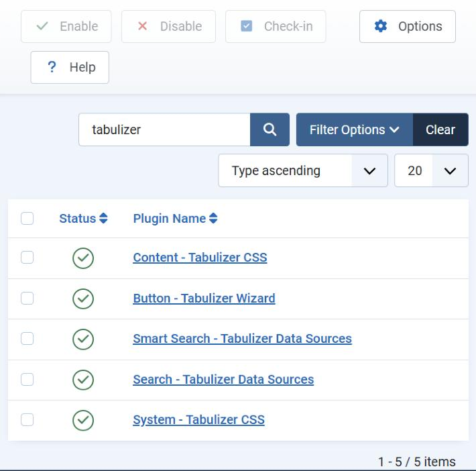The height and width of the screenshot is (471, 476).
Task: Open System - Tabulizer CSS plugin
Action: point(198,419)
